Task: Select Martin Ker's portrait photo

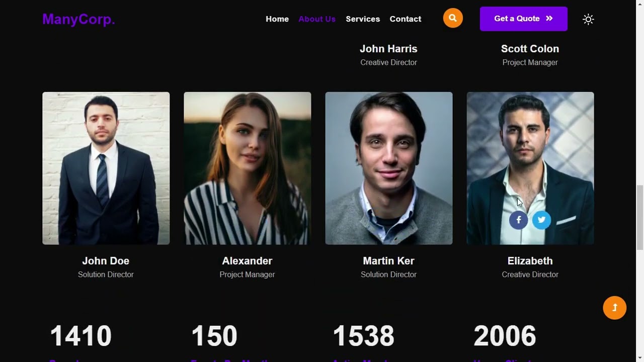Action: pyautogui.click(x=388, y=168)
